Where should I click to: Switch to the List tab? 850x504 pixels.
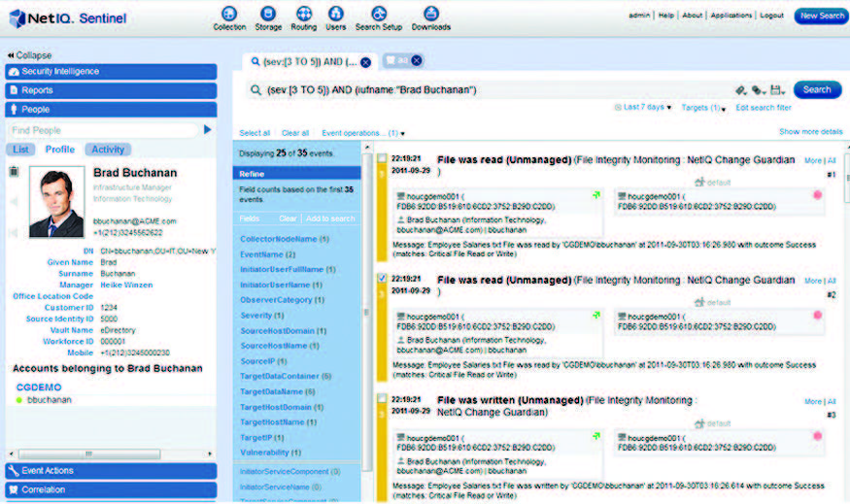click(20, 150)
